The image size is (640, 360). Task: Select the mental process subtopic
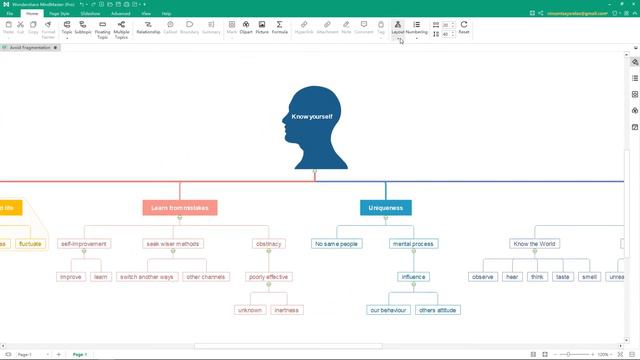click(x=413, y=244)
